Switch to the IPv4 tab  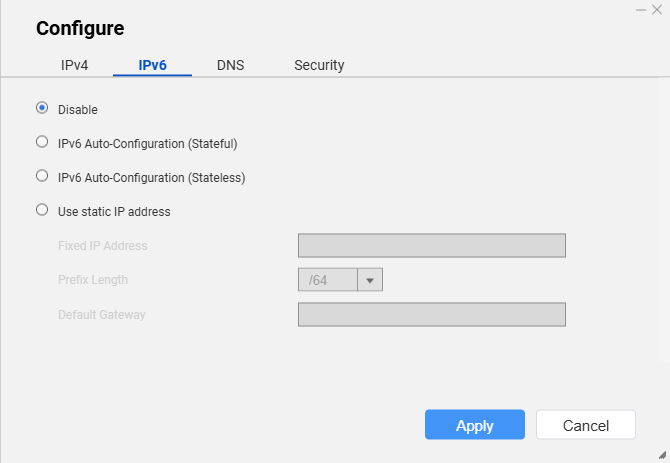coord(76,65)
